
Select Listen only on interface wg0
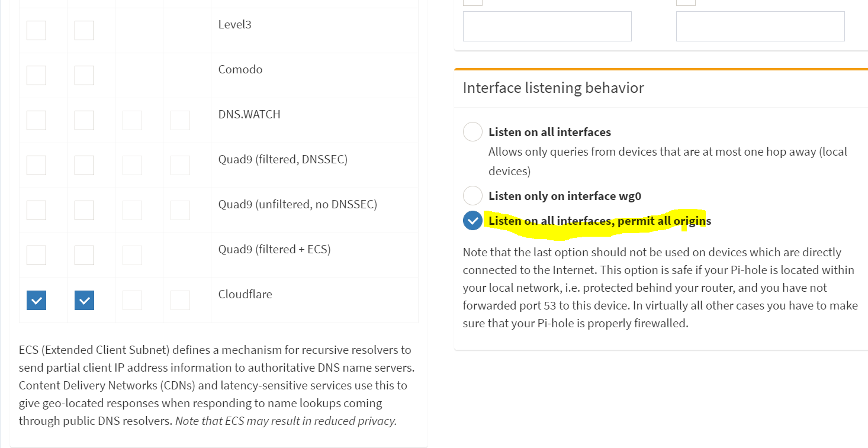pyautogui.click(x=472, y=195)
